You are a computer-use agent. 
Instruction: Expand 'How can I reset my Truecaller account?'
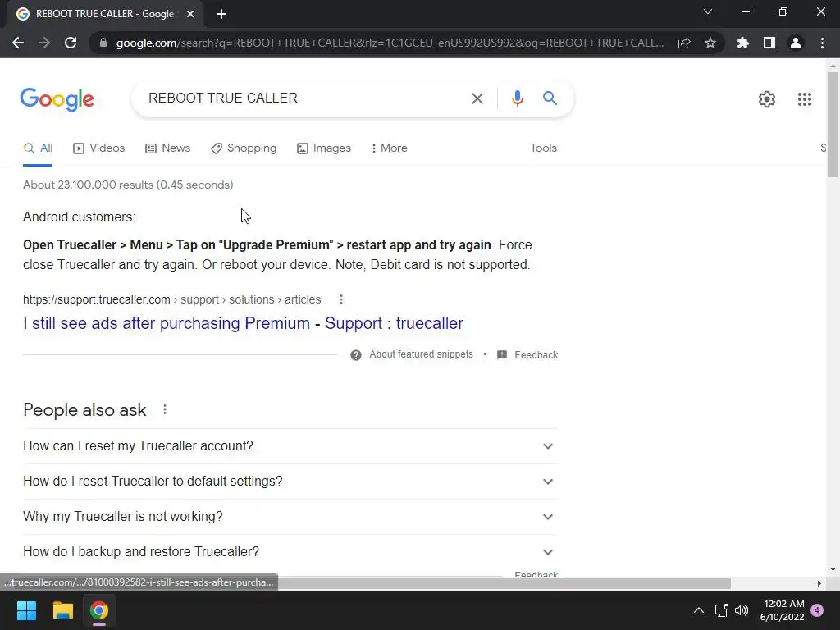point(290,446)
